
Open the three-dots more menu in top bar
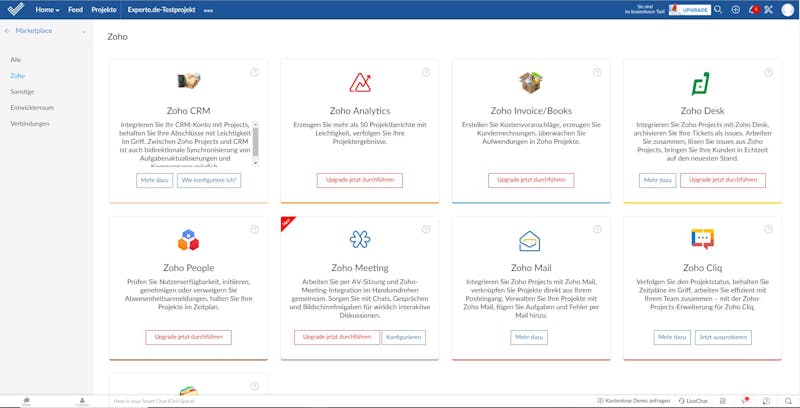208,10
